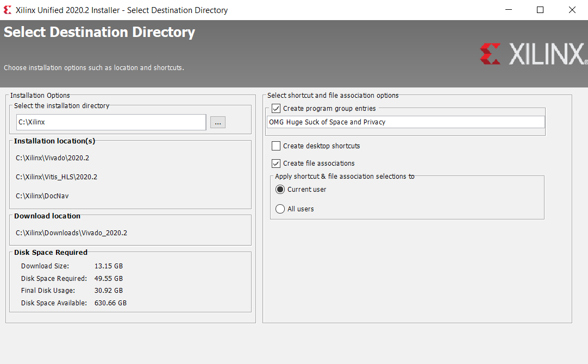The height and width of the screenshot is (364, 588).
Task: Click the C:\Xilinx\Downloads\Vivado_2020.2 download path
Action: [72, 233]
